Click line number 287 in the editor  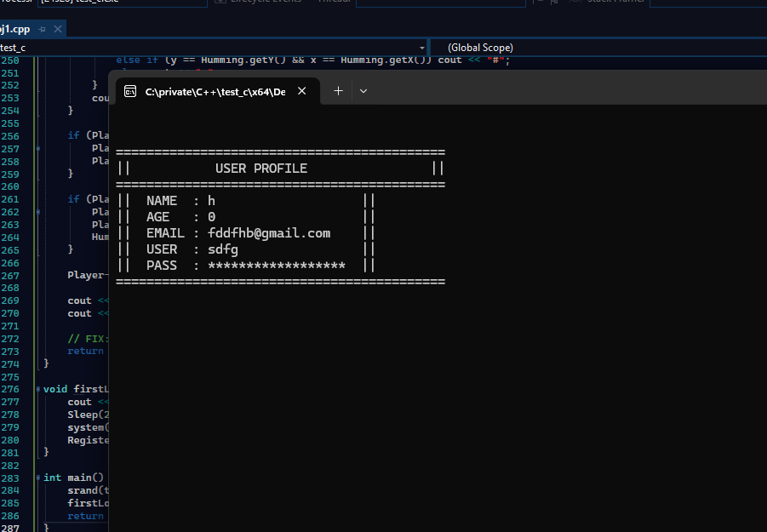[9, 528]
